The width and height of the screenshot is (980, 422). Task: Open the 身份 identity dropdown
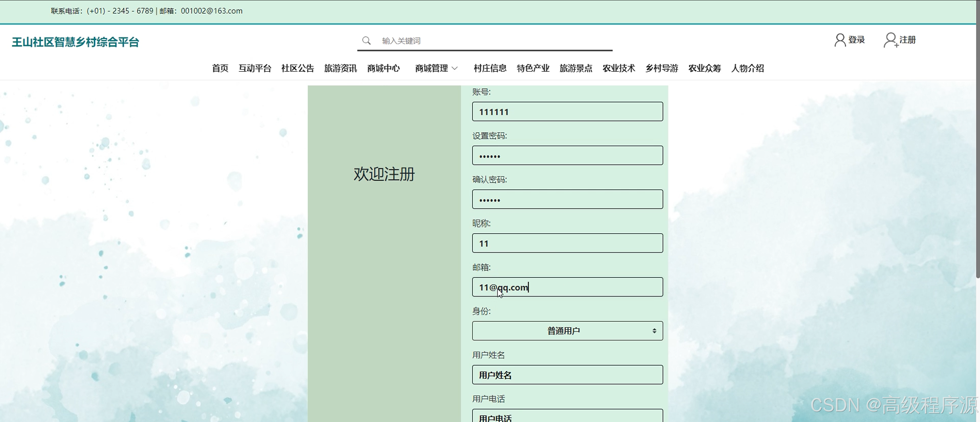point(567,331)
